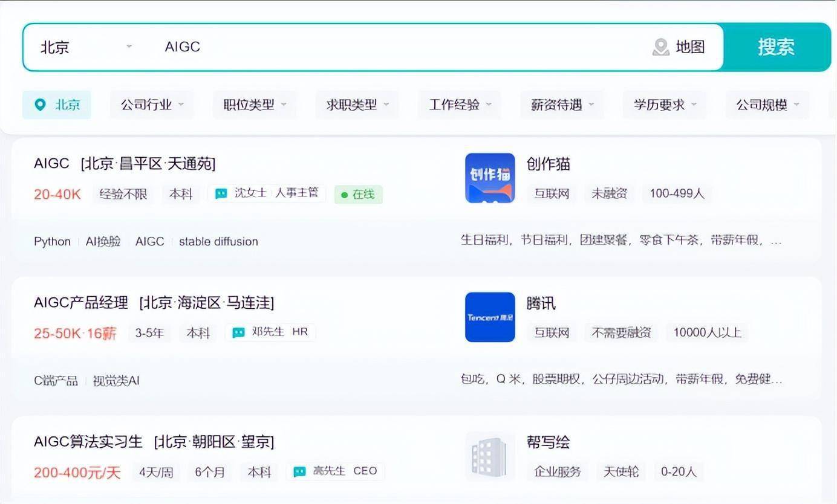Click chat icon next to 沈女士 人事主管
837x504 pixels.
[221, 194]
